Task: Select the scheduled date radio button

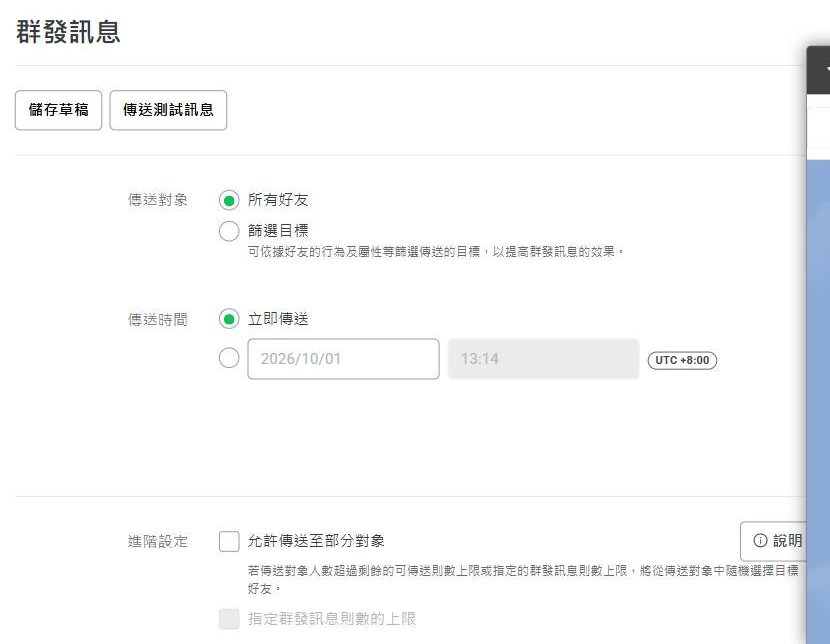Action: pyautogui.click(x=229, y=358)
